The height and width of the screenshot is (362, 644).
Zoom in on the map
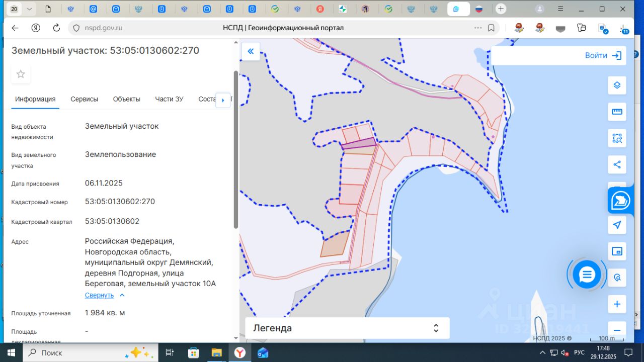[x=617, y=304]
